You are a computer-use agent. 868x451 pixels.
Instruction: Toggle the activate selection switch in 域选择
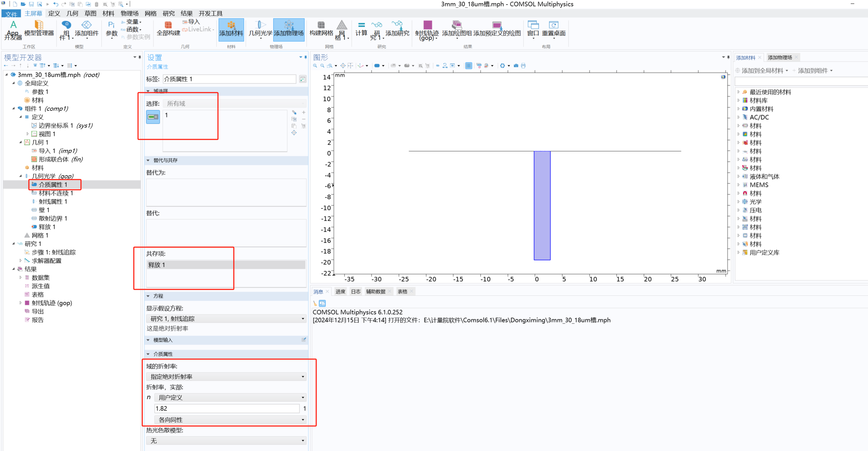tap(153, 117)
